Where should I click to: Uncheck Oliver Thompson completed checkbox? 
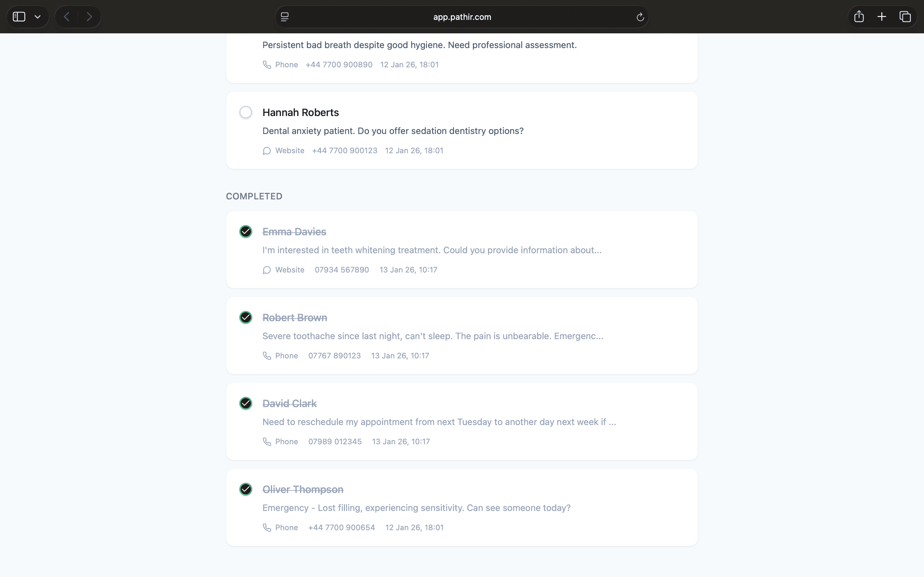(x=245, y=489)
